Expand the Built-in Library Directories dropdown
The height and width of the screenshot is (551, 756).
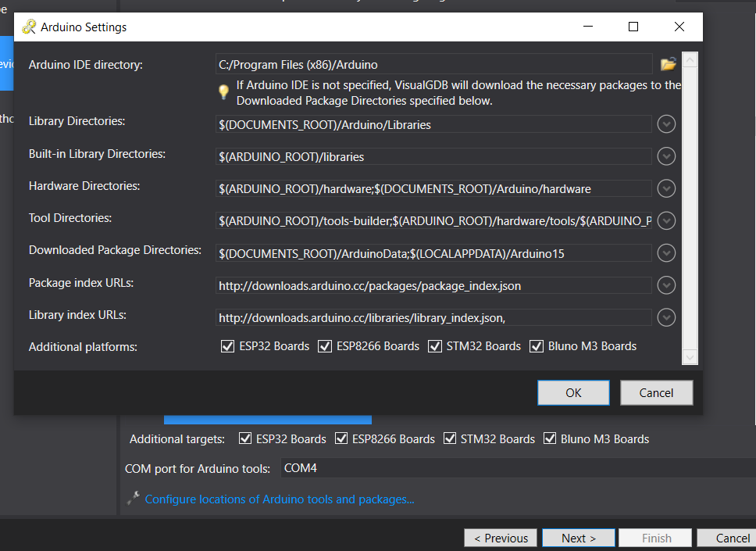666,156
